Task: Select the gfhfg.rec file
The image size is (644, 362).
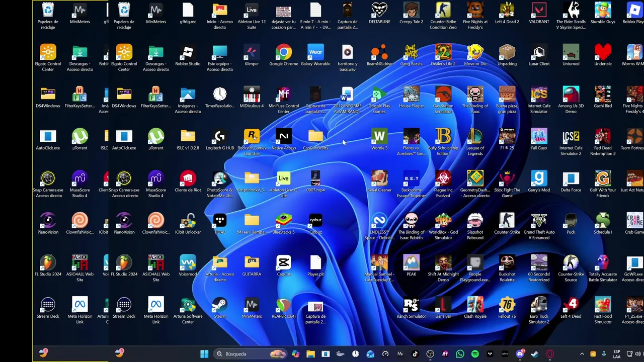Action: [188, 14]
